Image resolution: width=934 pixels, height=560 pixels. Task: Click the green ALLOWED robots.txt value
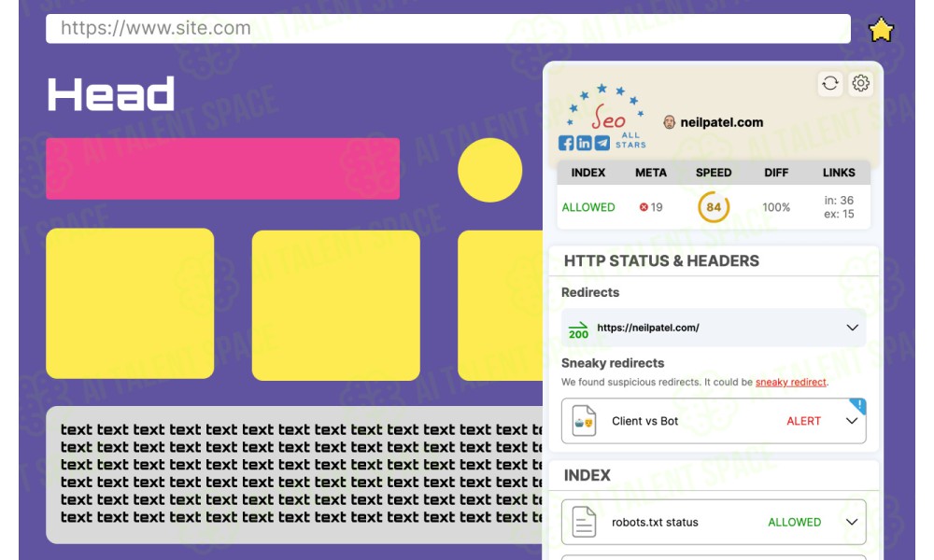(x=794, y=522)
